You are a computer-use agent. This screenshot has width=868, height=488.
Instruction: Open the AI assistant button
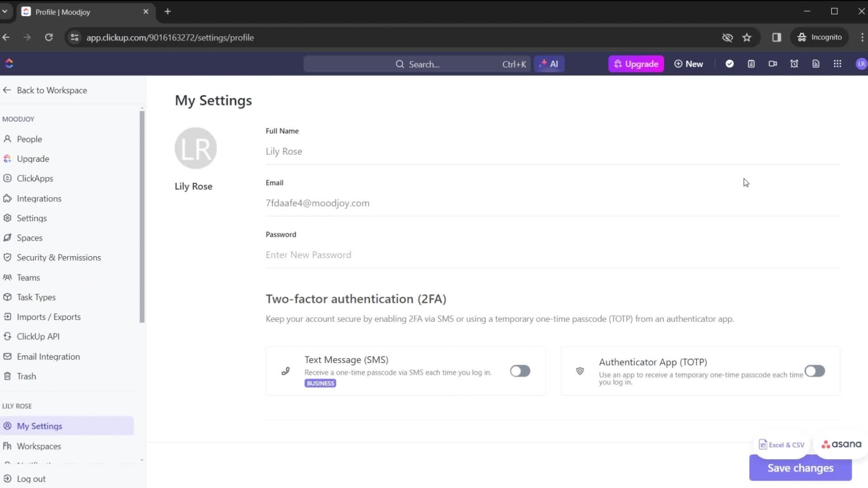point(549,64)
